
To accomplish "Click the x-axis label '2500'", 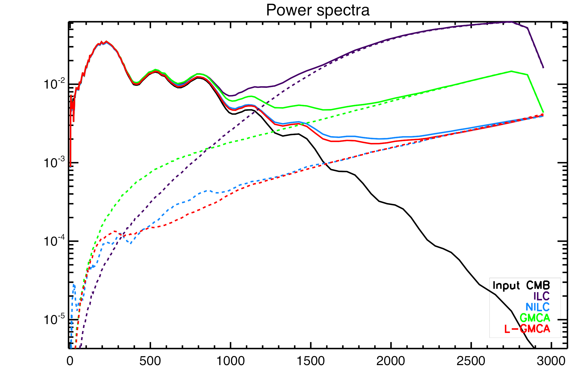I will (x=471, y=361).
